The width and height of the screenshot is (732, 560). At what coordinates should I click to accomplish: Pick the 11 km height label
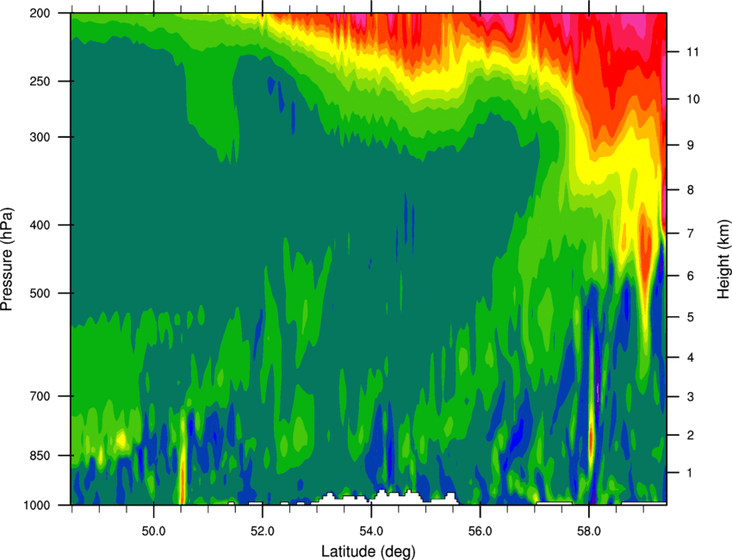692,52
